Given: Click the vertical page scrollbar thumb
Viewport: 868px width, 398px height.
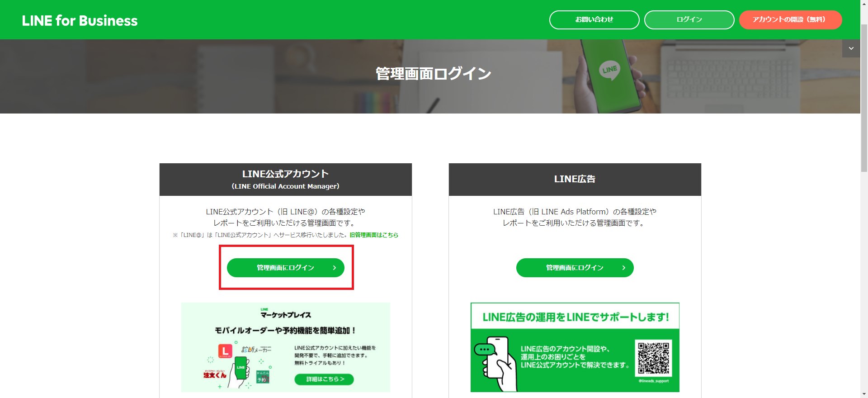Looking at the screenshot, I should [x=864, y=97].
